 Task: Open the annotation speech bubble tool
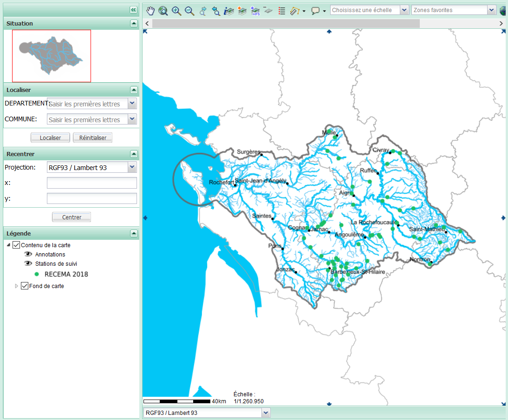[x=315, y=11]
